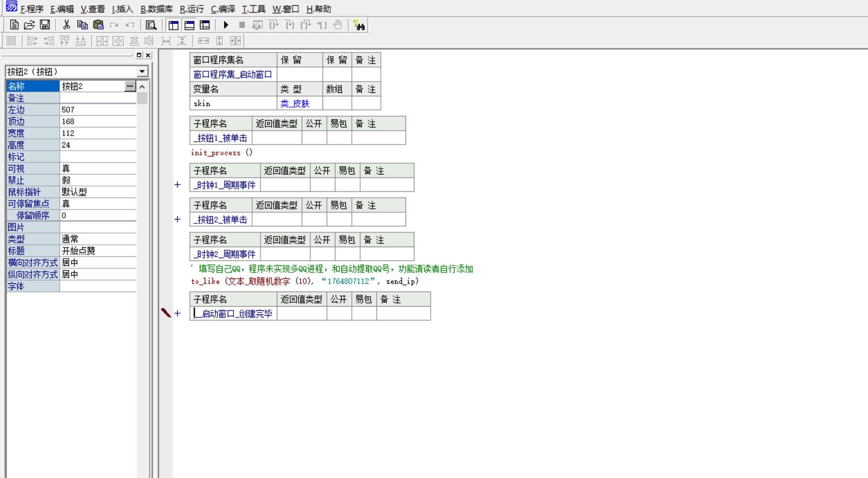Viewport: 868px width, 478px height.
Task: Click the property list scrollbar thumb
Action: pos(142,98)
